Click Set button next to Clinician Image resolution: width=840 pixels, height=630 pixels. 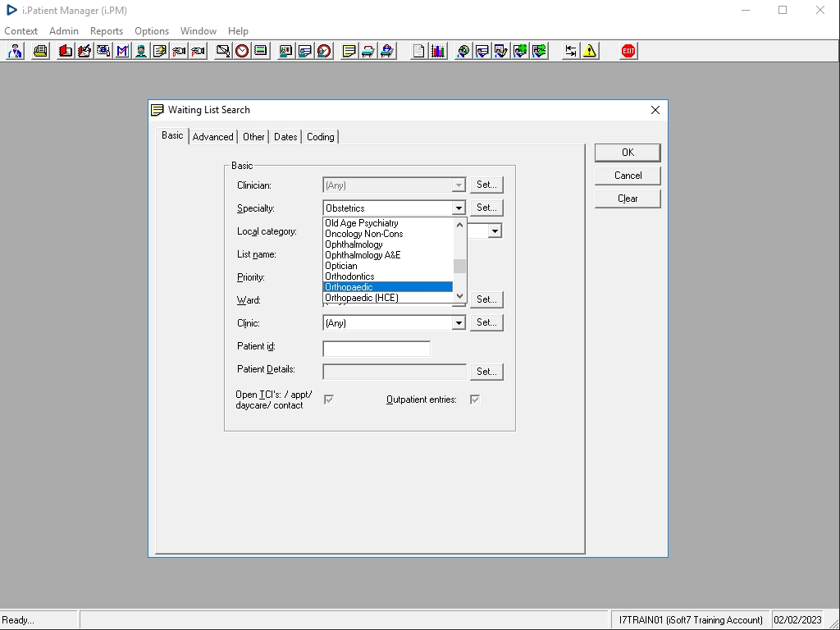(486, 185)
